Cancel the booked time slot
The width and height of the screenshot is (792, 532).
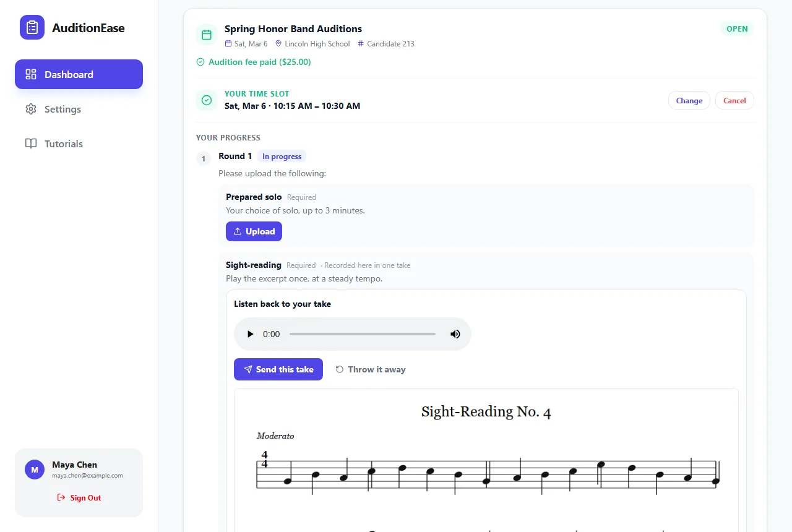(734, 100)
